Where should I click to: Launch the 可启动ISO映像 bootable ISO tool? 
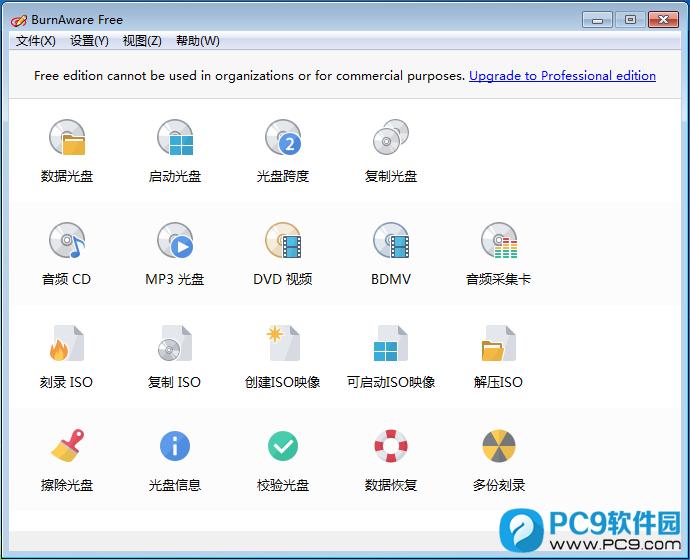(391, 357)
